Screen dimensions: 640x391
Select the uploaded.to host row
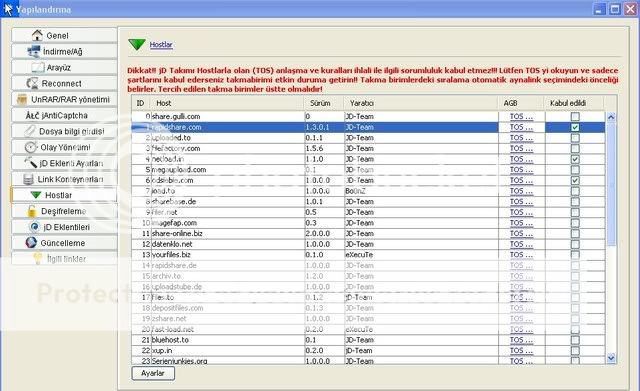click(x=368, y=138)
